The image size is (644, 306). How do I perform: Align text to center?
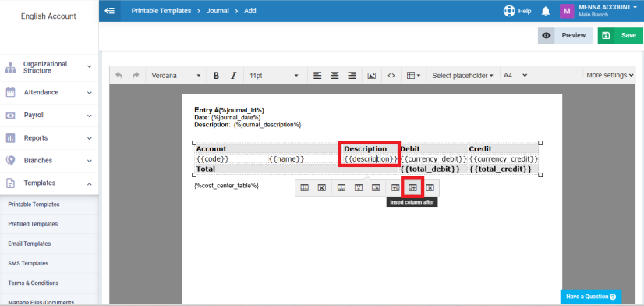pos(334,76)
